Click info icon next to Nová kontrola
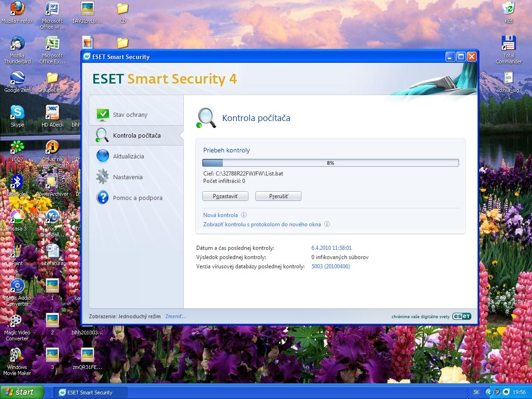 coord(244,215)
